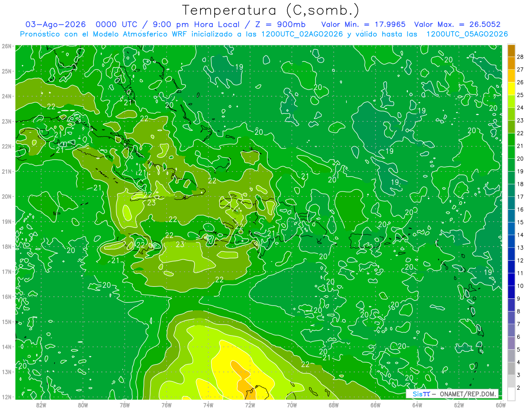The height and width of the screenshot is (411, 532).
Task: Click the "Temperatura (C,somb.)" map title
Action: click(x=271, y=10)
